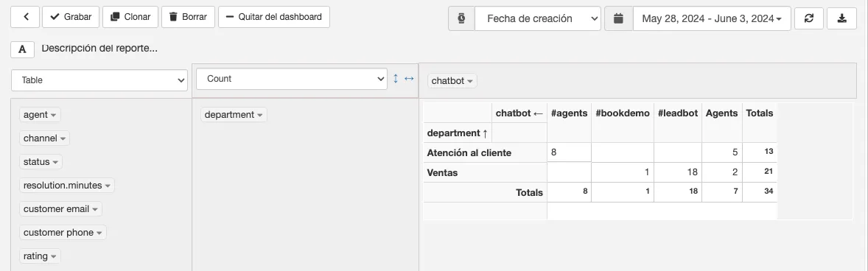868x271 pixels.
Task: Click the Ventas row header
Action: (485, 172)
